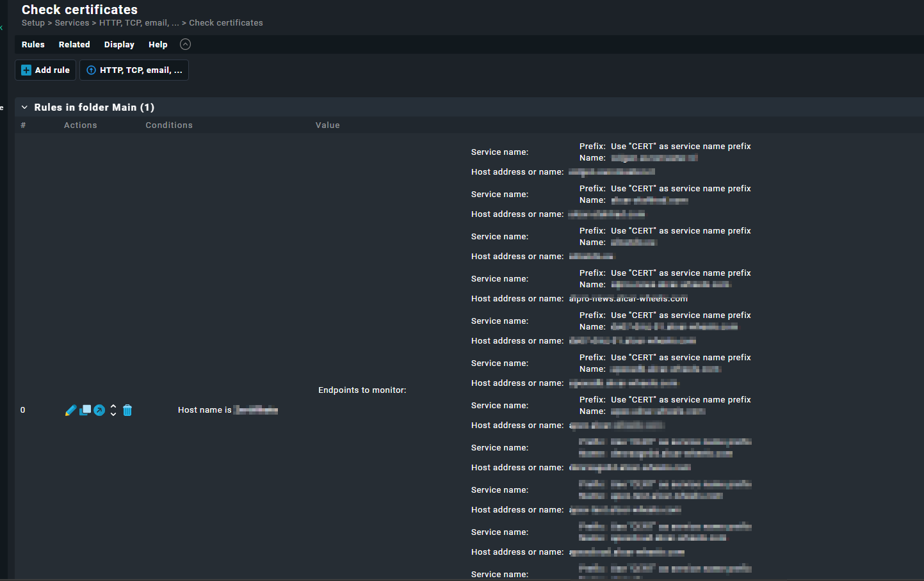The image size is (924, 581).
Task: Click Check certificates in the breadcrumb
Action: pyautogui.click(x=226, y=23)
